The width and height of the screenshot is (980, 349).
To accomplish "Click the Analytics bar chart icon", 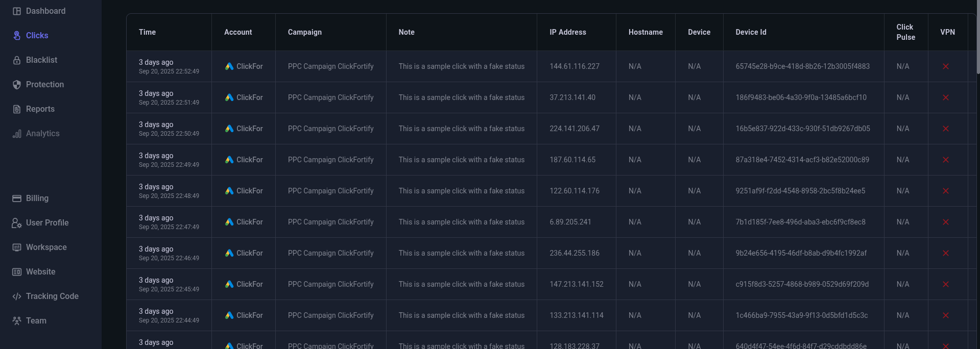I will tap(17, 134).
